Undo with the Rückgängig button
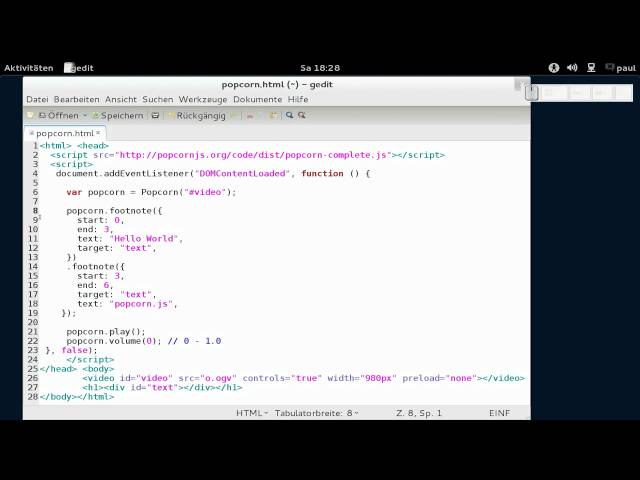This screenshot has height=480, width=640. 197,116
